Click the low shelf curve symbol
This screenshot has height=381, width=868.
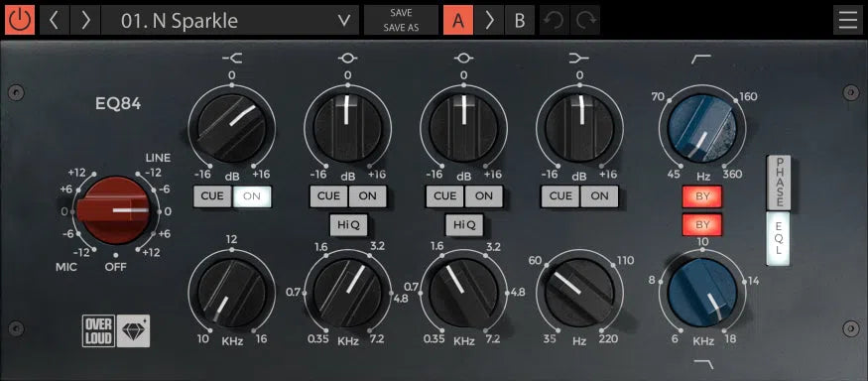coord(579,58)
